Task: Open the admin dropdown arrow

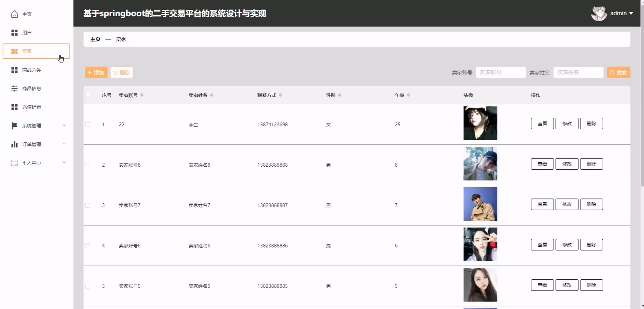Action: (x=631, y=13)
